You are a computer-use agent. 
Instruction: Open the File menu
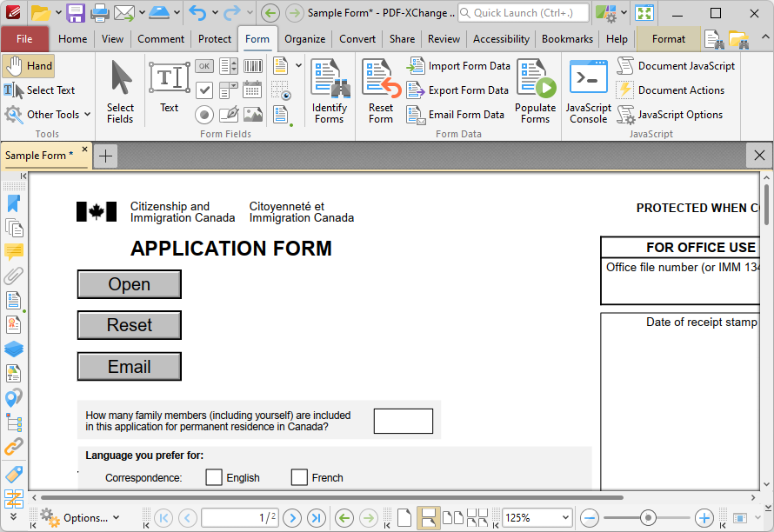coord(24,39)
